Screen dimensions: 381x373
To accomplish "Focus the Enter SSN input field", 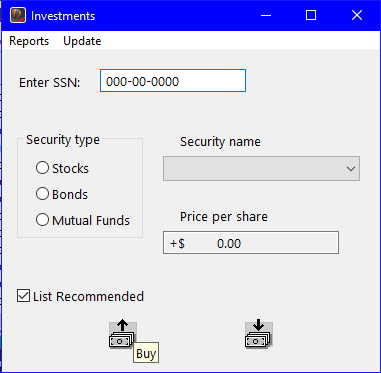I will tap(173, 81).
